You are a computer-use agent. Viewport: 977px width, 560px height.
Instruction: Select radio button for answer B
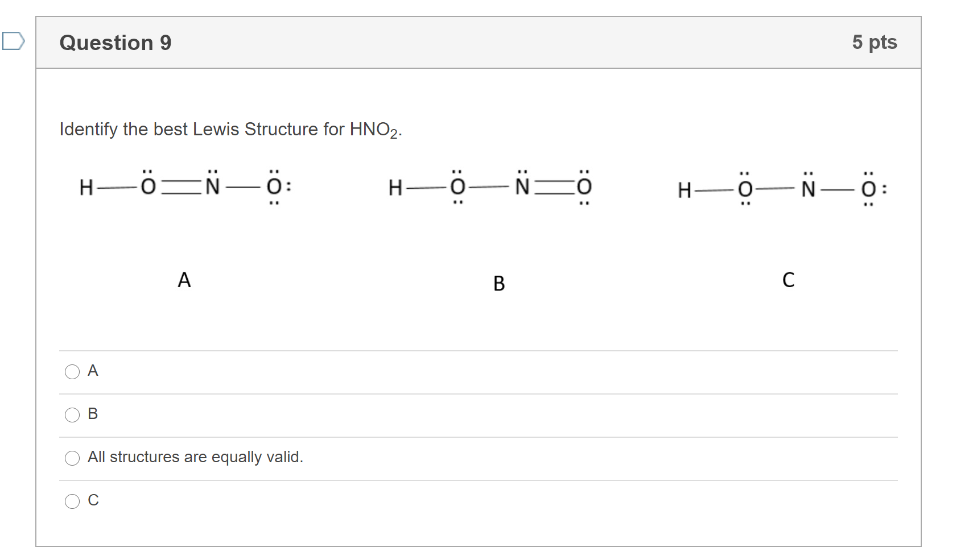[72, 415]
